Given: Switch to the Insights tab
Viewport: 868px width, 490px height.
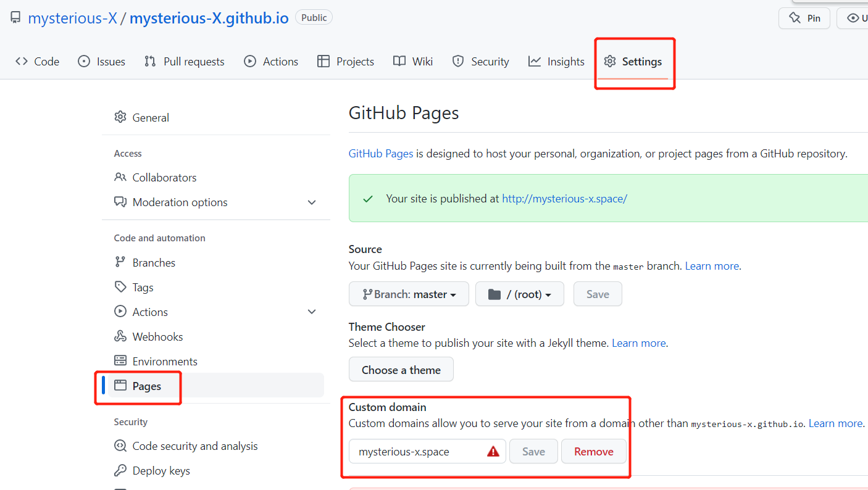Looking at the screenshot, I should [556, 62].
